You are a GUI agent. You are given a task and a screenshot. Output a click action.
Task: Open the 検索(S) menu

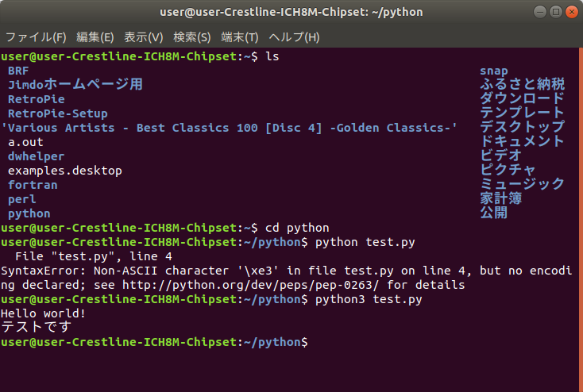coord(192,37)
